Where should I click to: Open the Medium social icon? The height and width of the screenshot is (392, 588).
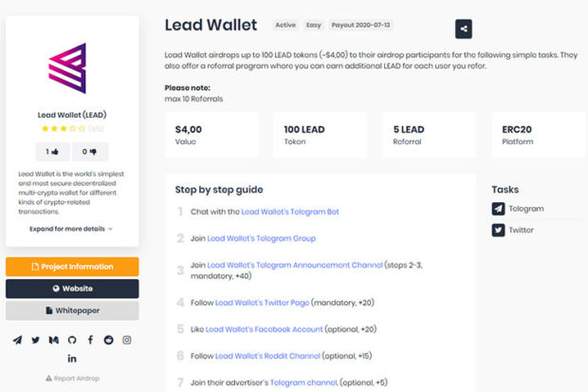click(53, 340)
